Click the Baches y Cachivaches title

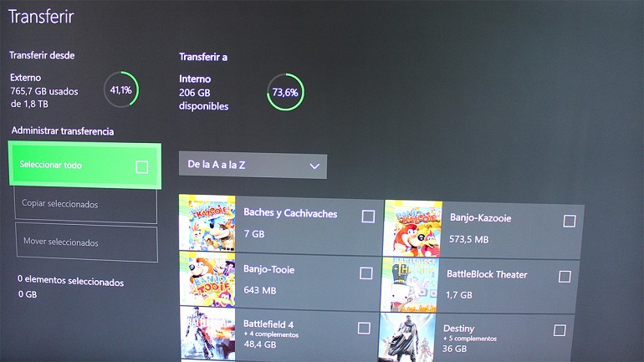290,213
